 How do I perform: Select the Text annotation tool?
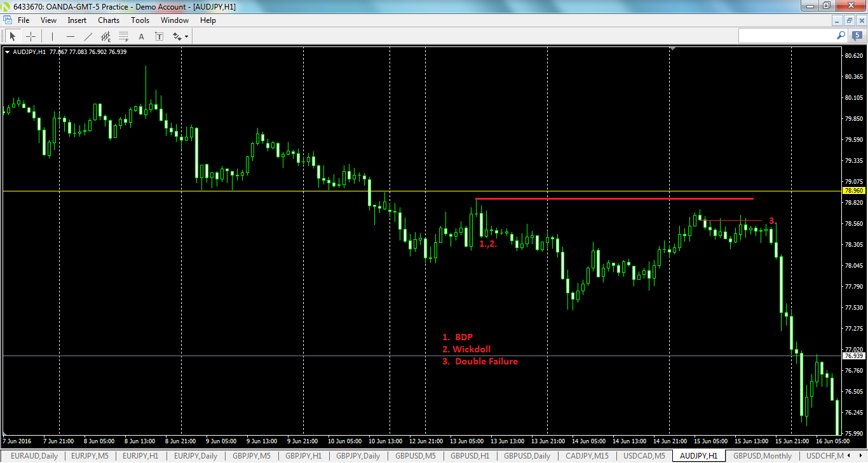[x=140, y=36]
